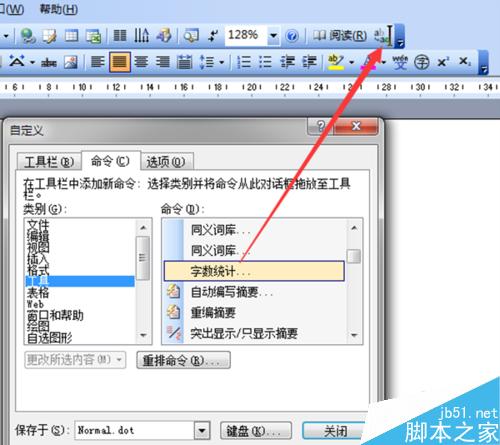Click the enclosed characters icon
Screen dimensions: 500x445
coord(422,62)
